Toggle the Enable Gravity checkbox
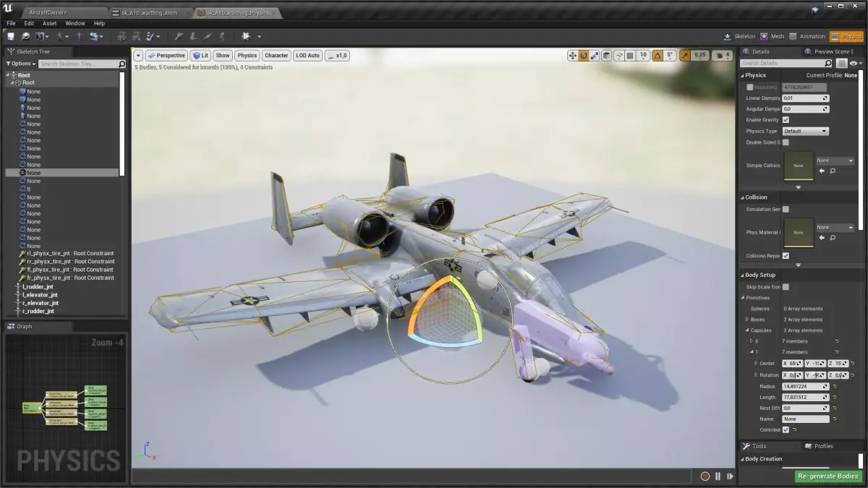Viewport: 868px width, 488px height. [786, 120]
